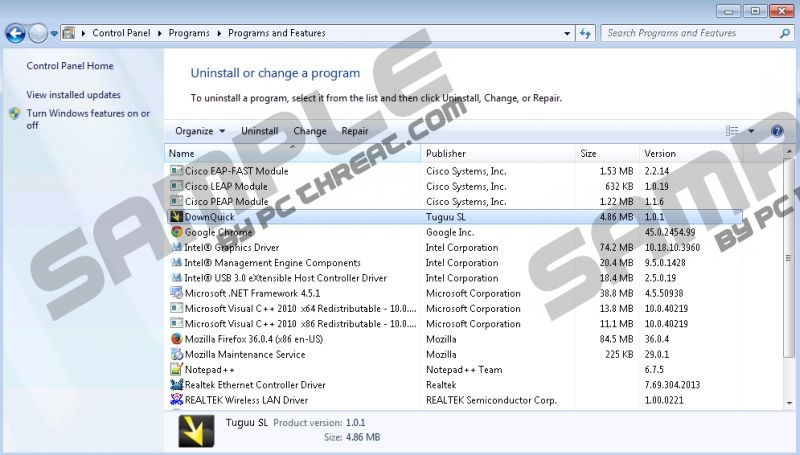Click the help question mark icon
Screen dimensions: 800x455
pos(777,131)
